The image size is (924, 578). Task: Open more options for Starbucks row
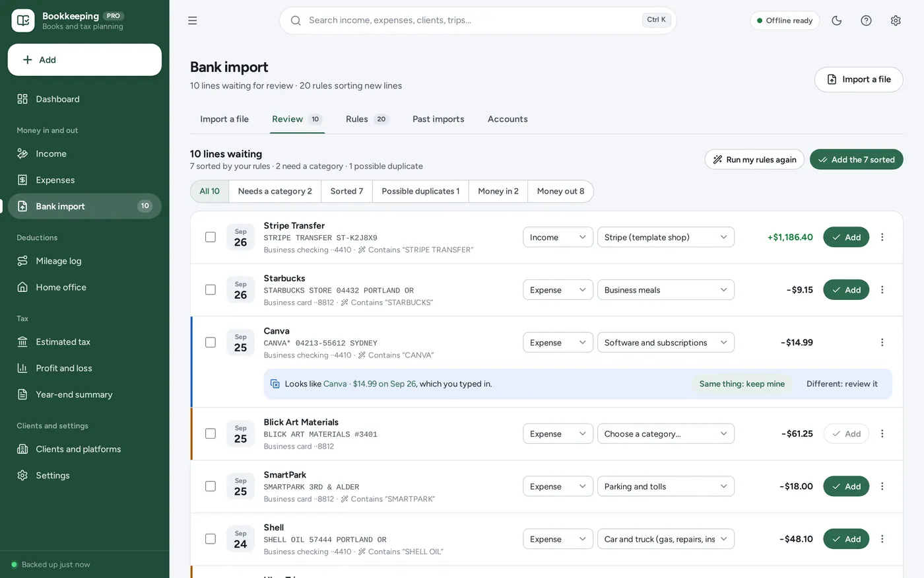[x=882, y=290]
